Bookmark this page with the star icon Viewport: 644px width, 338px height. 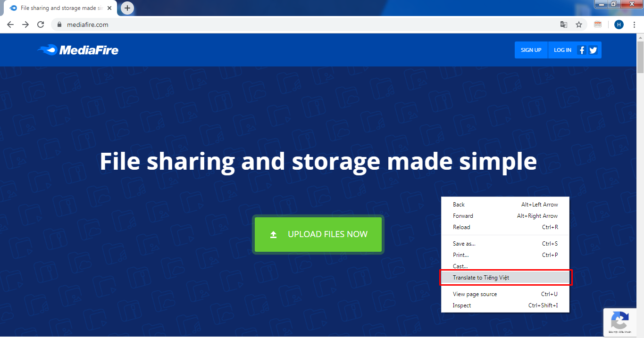(579, 25)
